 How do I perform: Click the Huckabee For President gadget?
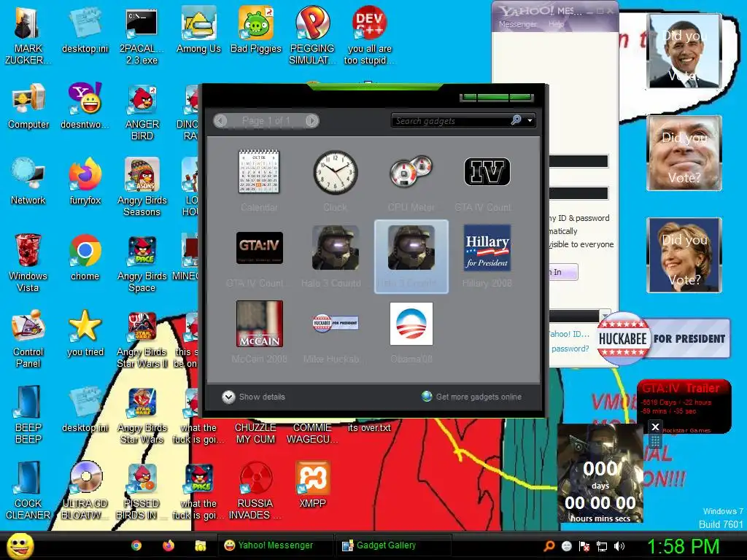click(x=663, y=338)
